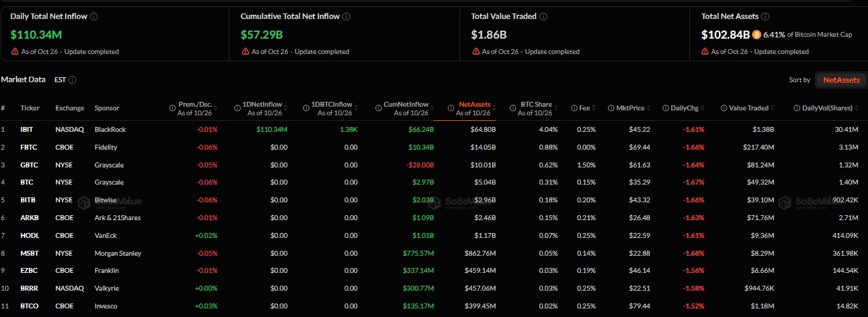This screenshot has width=868, height=317.
Task: Click the sort arrows beside Fee
Action: coord(594,108)
